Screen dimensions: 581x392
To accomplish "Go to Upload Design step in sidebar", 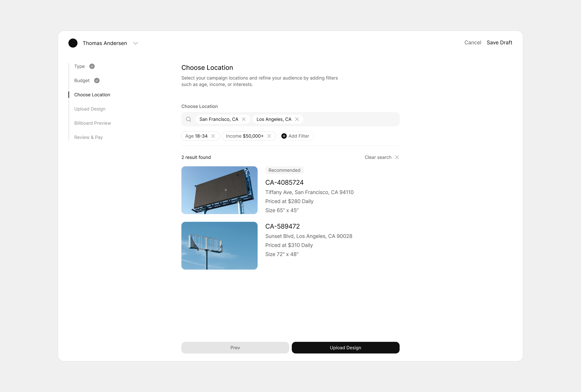I will (90, 109).
